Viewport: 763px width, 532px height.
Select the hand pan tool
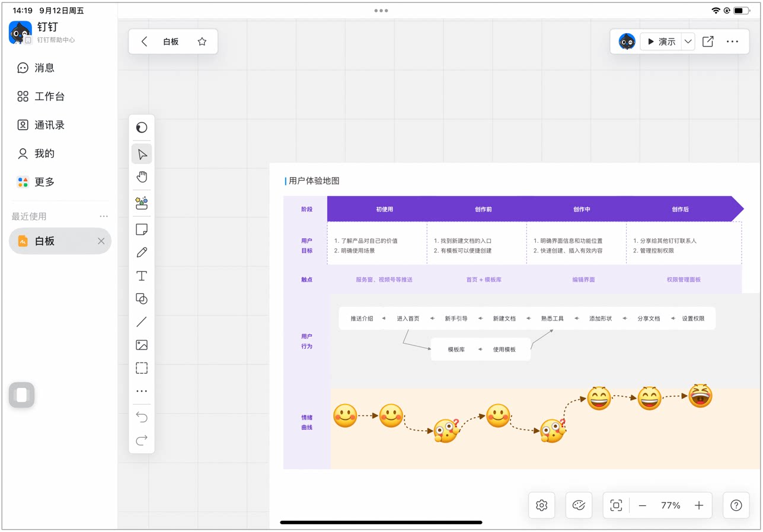click(142, 177)
